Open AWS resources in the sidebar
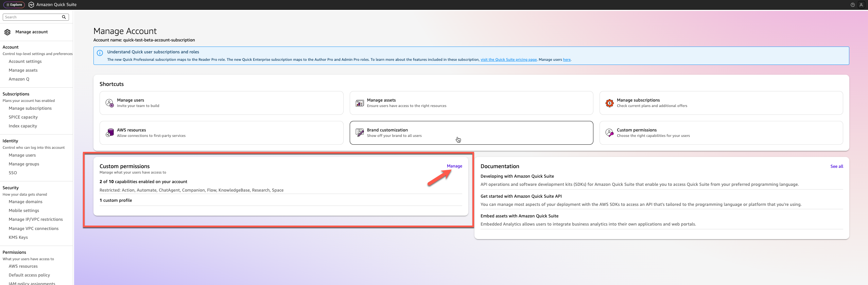The image size is (868, 285). click(x=23, y=266)
